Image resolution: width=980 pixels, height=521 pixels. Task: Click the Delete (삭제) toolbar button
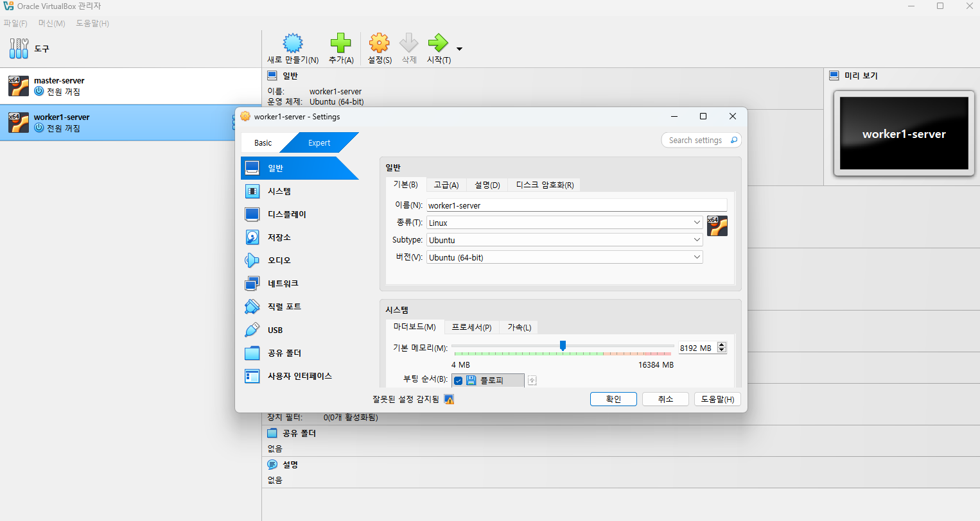409,49
